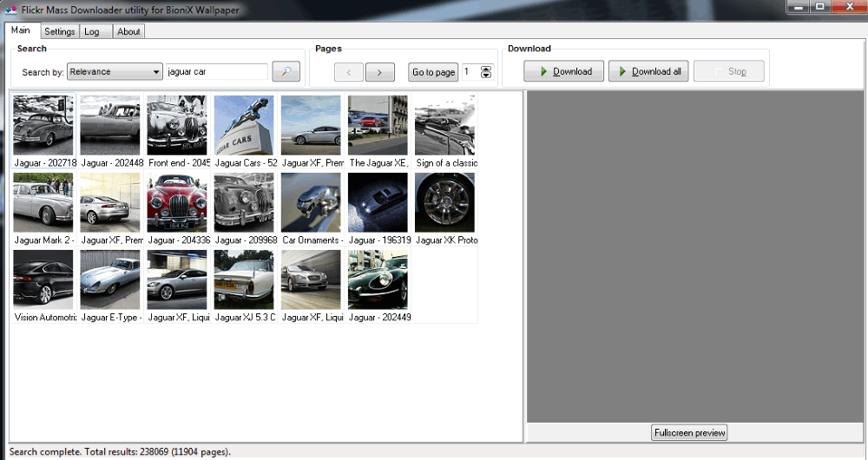The image size is (868, 460).
Task: Open the Settings tab
Action: pos(60,31)
